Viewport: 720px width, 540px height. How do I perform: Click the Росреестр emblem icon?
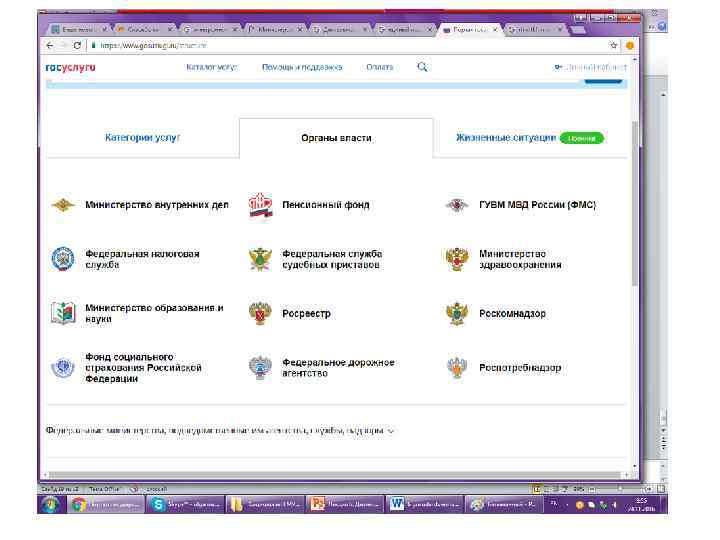260,314
